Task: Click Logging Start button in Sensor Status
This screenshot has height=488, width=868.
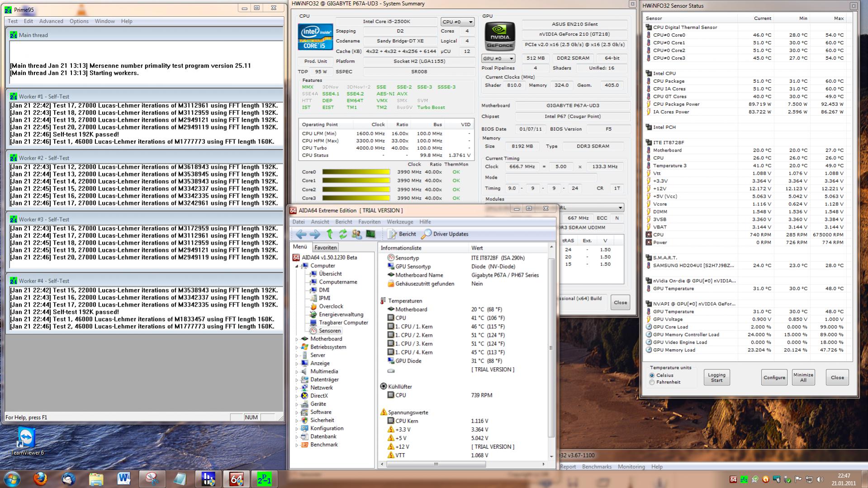Action: (716, 378)
